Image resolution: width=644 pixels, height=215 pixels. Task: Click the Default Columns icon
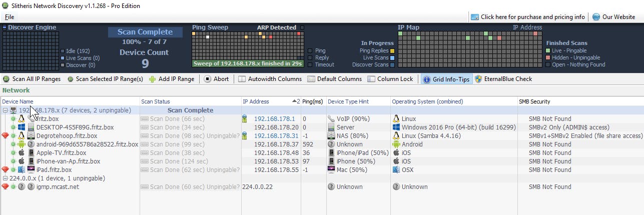(x=311, y=79)
